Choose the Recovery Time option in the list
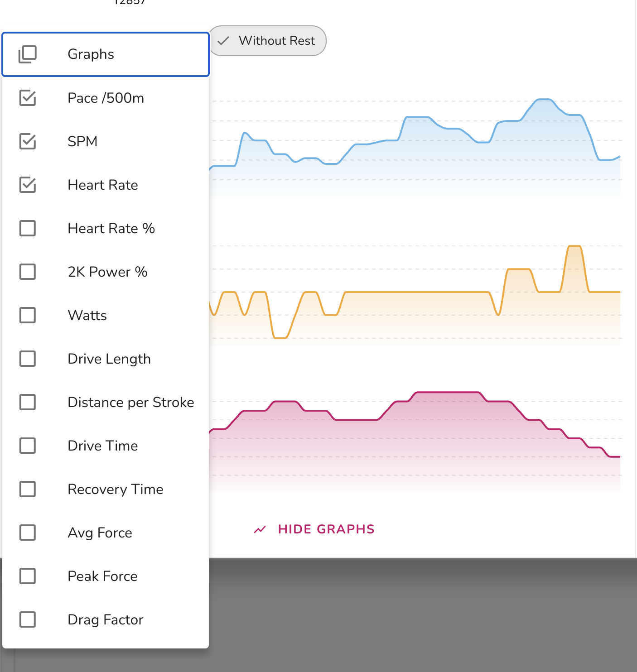Screen dimensions: 637x672 pyautogui.click(x=106, y=489)
